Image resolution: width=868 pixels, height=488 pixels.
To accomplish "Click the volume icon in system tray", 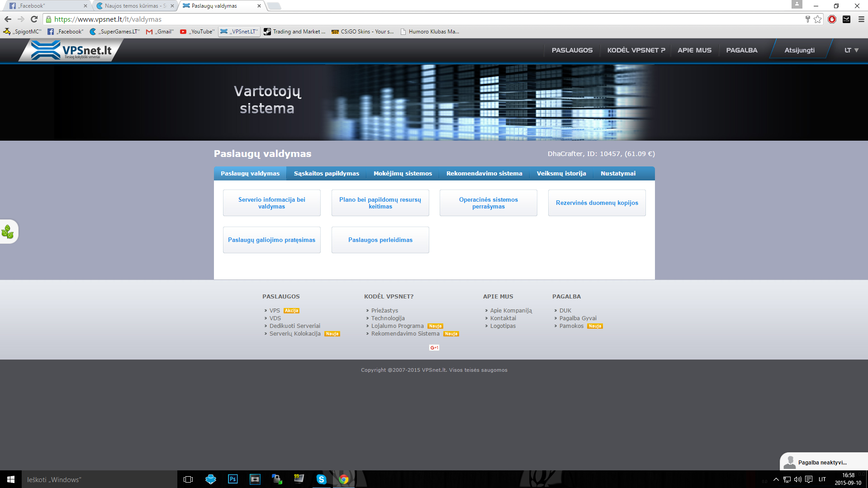I will tap(798, 479).
